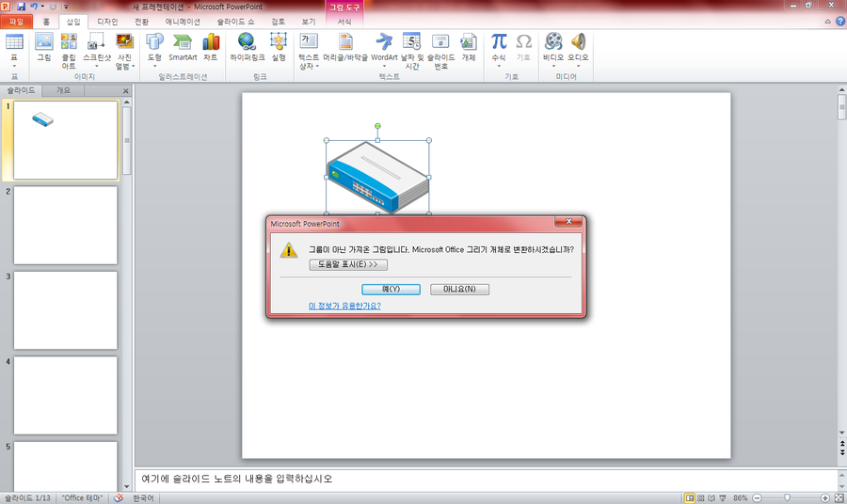Insert a 비디오 video
Image resolution: width=847 pixels, height=504 pixels.
pyautogui.click(x=553, y=42)
